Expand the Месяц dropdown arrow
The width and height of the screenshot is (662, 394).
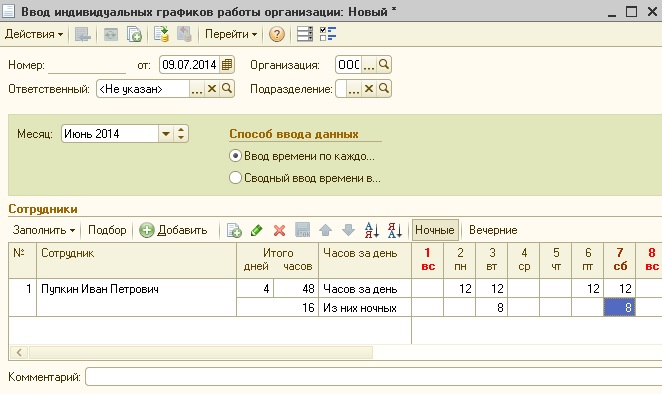[x=166, y=134]
